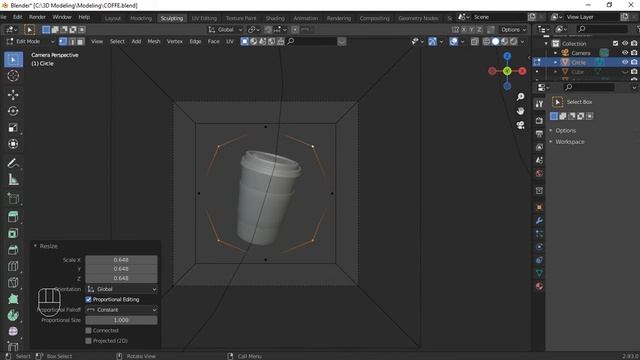Select the Rotate tool
This screenshot has width=640, height=360.
pyautogui.click(x=13, y=111)
